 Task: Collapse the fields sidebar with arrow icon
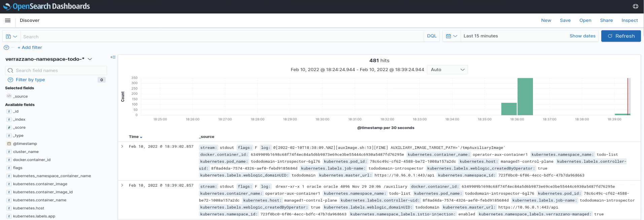113,57
